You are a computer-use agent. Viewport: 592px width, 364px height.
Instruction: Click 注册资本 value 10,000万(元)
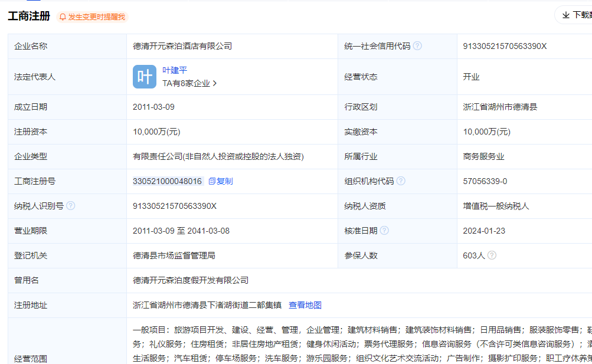(156, 132)
